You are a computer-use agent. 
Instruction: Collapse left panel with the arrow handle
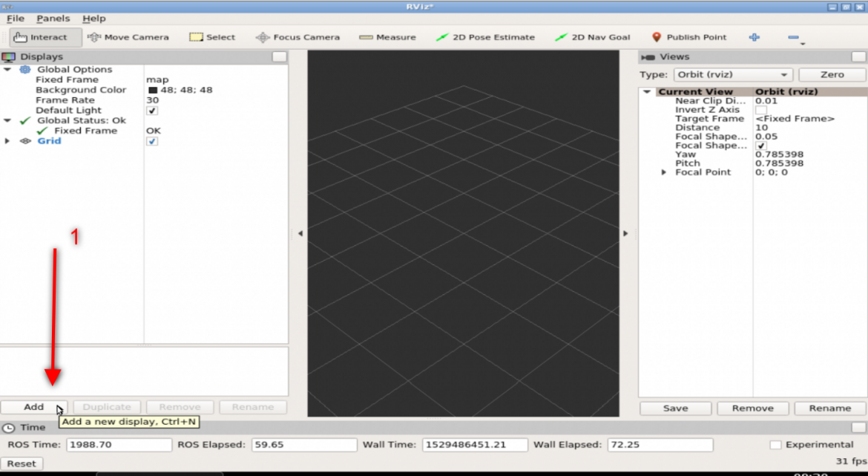pyautogui.click(x=300, y=233)
